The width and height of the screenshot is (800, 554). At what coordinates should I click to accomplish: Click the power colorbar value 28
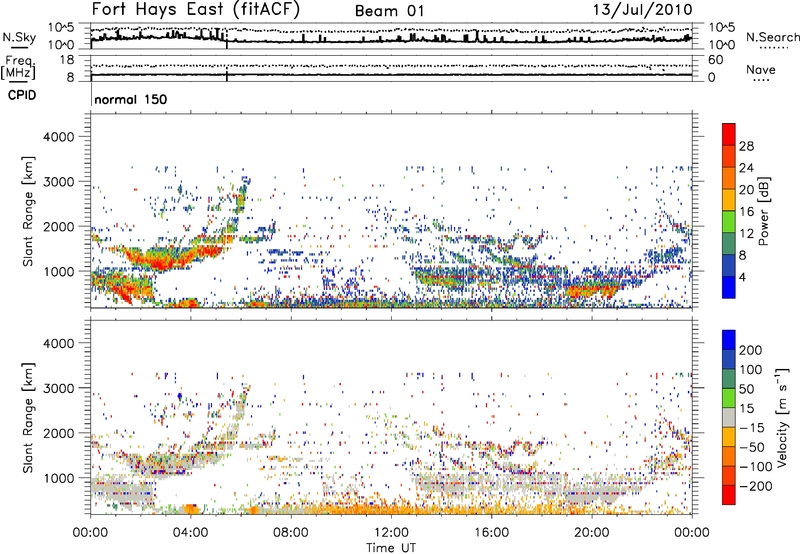[x=746, y=146]
